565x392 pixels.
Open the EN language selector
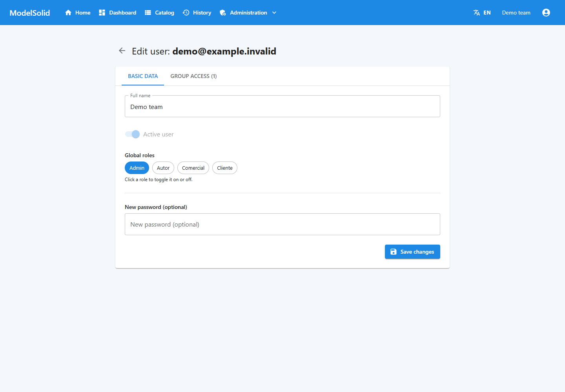click(482, 13)
